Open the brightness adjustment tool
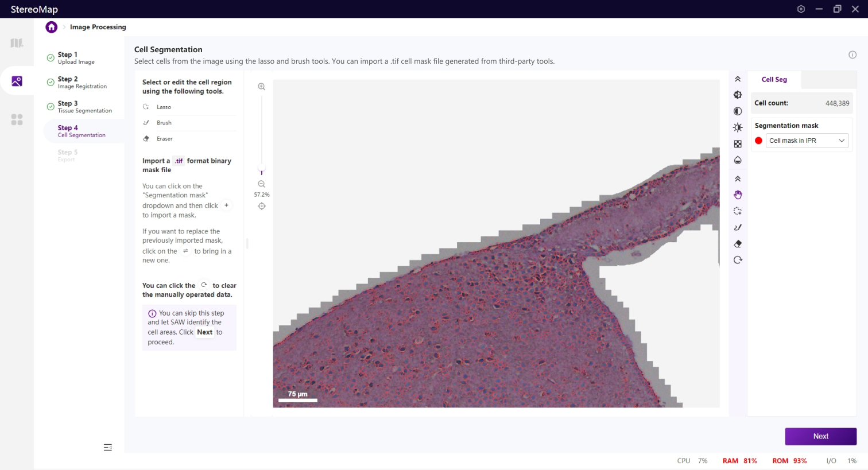The image size is (868, 470). point(738,127)
